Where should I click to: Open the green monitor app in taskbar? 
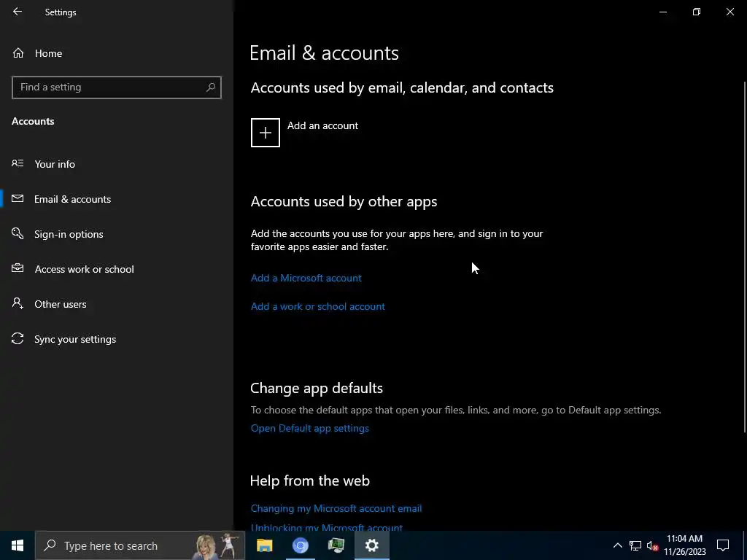point(336,545)
